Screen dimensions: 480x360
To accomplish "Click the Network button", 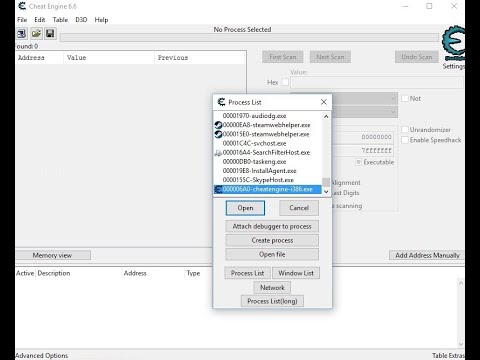I will pyautogui.click(x=272, y=287).
